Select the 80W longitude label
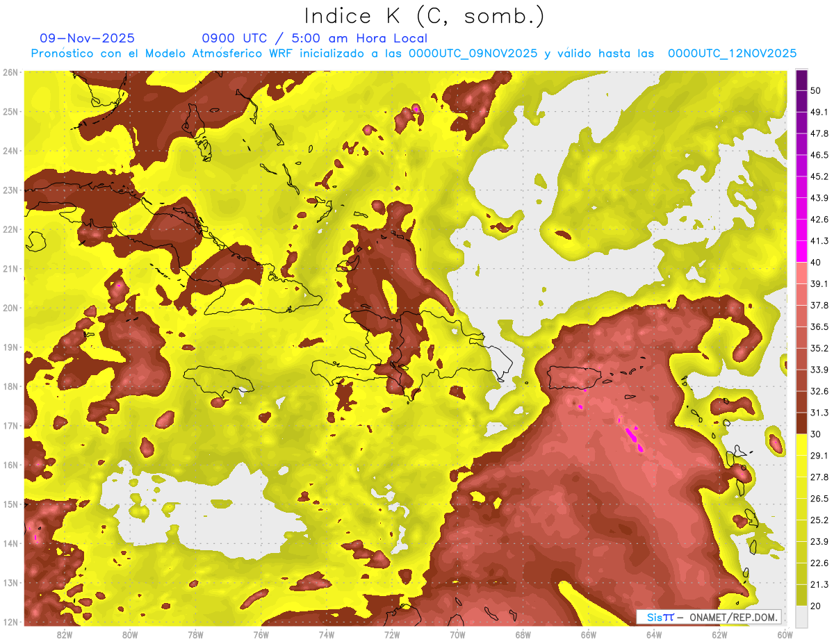Screen dimensions: 834x644 [x=130, y=634]
